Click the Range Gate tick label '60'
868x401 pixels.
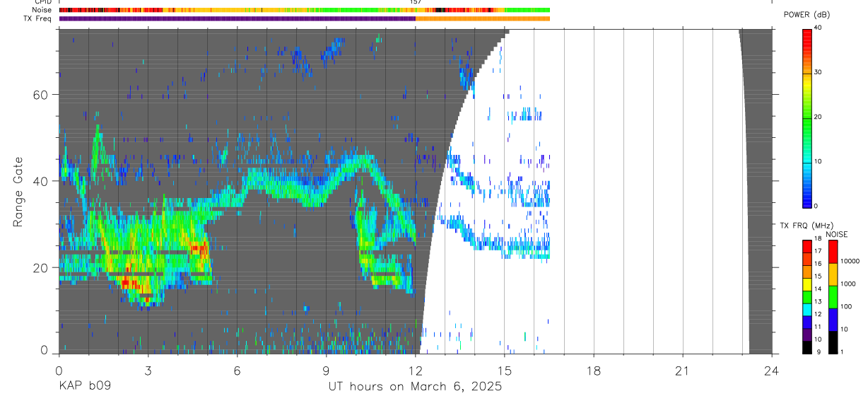[42, 95]
